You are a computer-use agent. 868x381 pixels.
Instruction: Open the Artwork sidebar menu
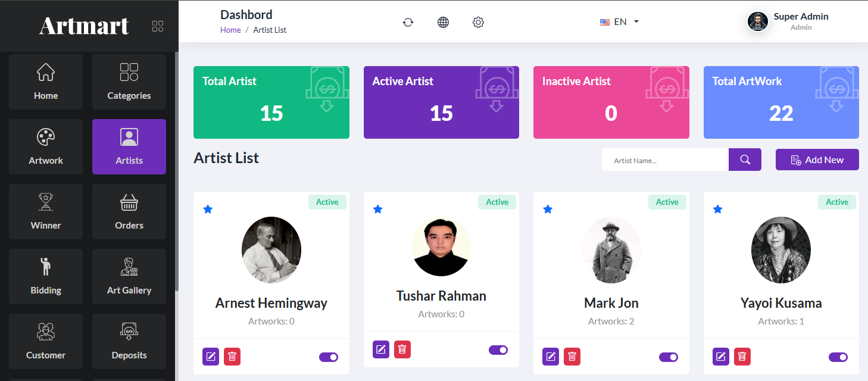tap(46, 146)
